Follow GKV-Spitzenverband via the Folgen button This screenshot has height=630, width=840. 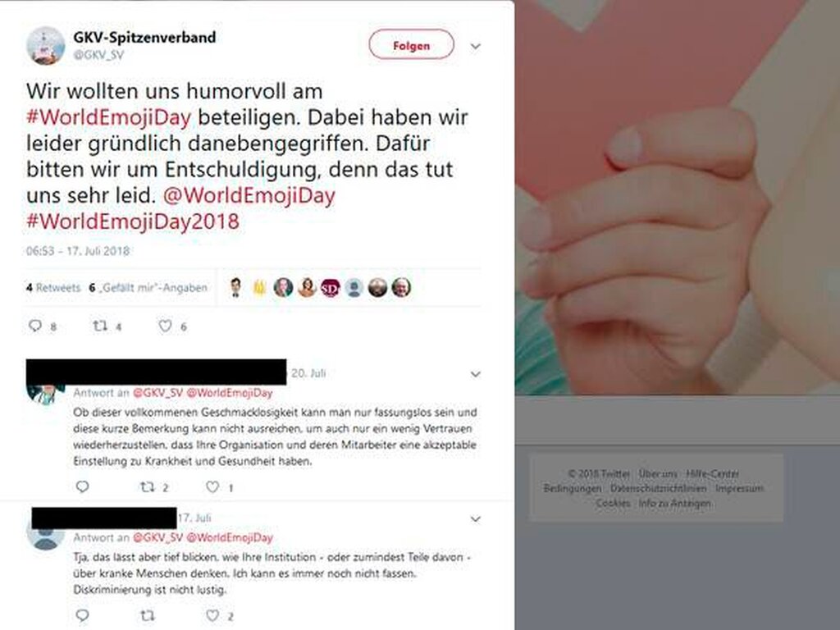[x=412, y=45]
